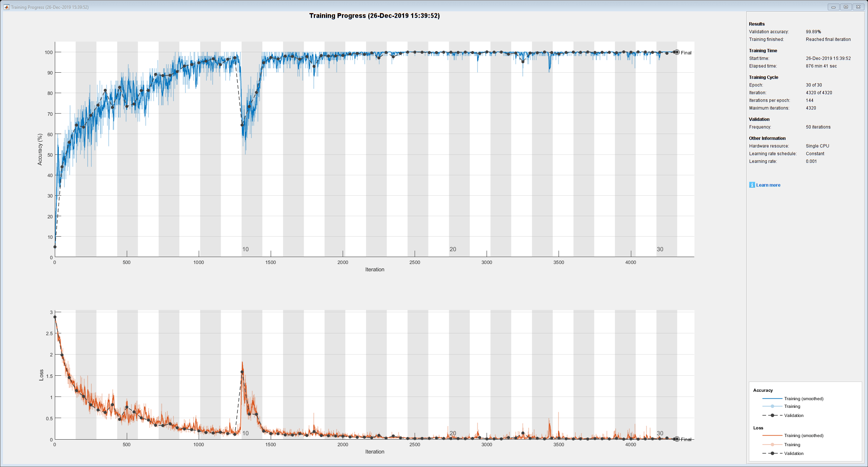Select Accuracy Validation legend entry
Image resolution: width=868 pixels, height=467 pixels.
pyautogui.click(x=793, y=416)
